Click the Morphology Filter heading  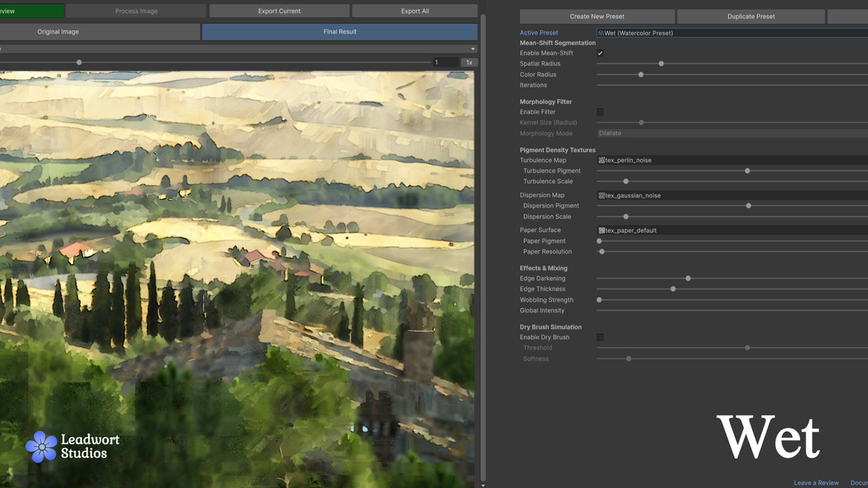[x=546, y=102]
